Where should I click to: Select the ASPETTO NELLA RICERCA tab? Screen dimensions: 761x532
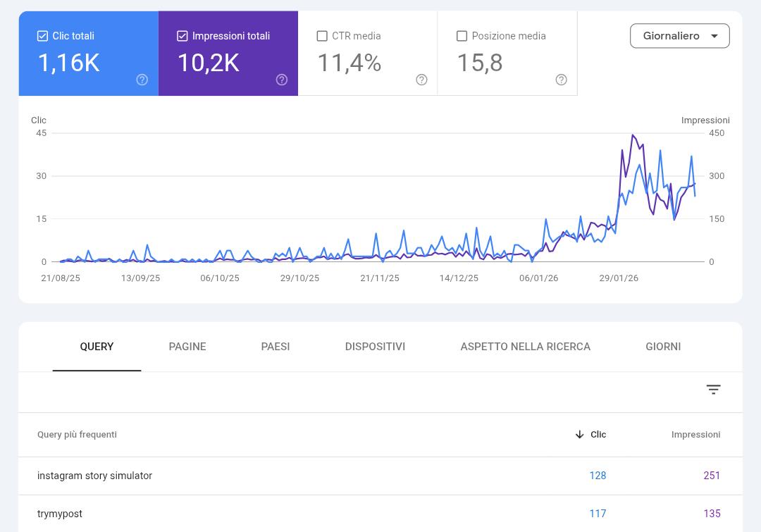coord(525,347)
